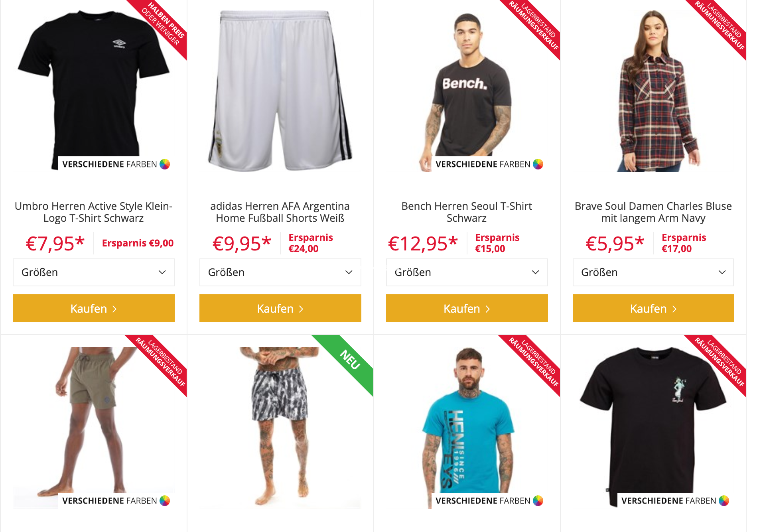Click color wheel on olive swim shorts
This screenshot has height=532, width=761.
[165, 501]
